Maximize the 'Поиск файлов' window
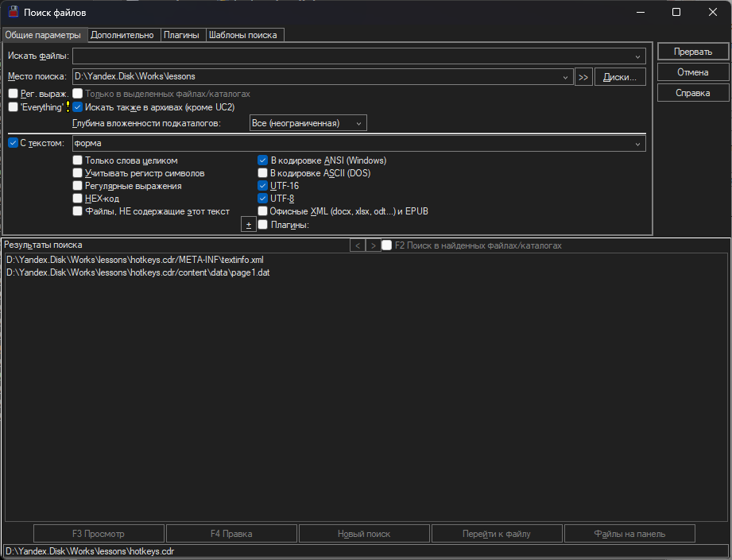This screenshot has height=560, width=732. click(676, 12)
